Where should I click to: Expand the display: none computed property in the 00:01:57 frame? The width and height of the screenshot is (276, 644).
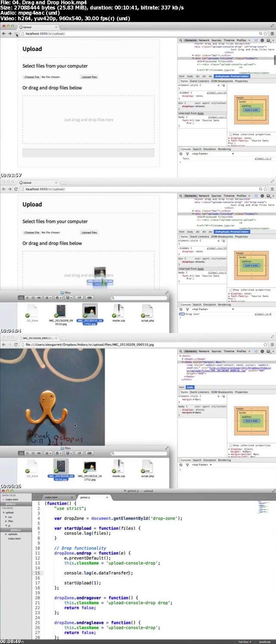229,138
